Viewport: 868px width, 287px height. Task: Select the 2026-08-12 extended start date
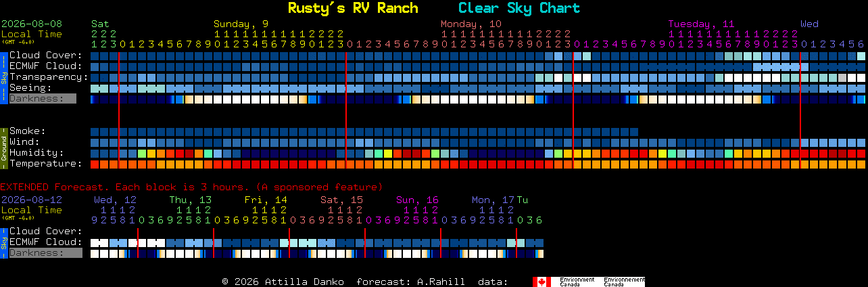click(32, 200)
